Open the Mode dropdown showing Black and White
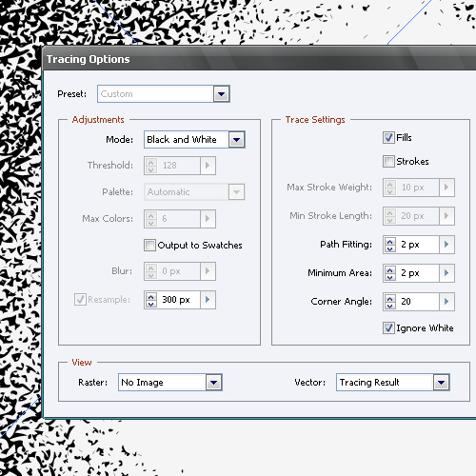This screenshot has width=476, height=476. click(194, 140)
